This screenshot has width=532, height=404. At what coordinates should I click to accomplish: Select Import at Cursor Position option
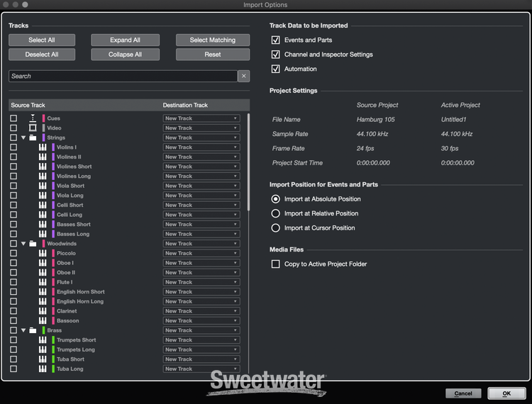tap(276, 228)
